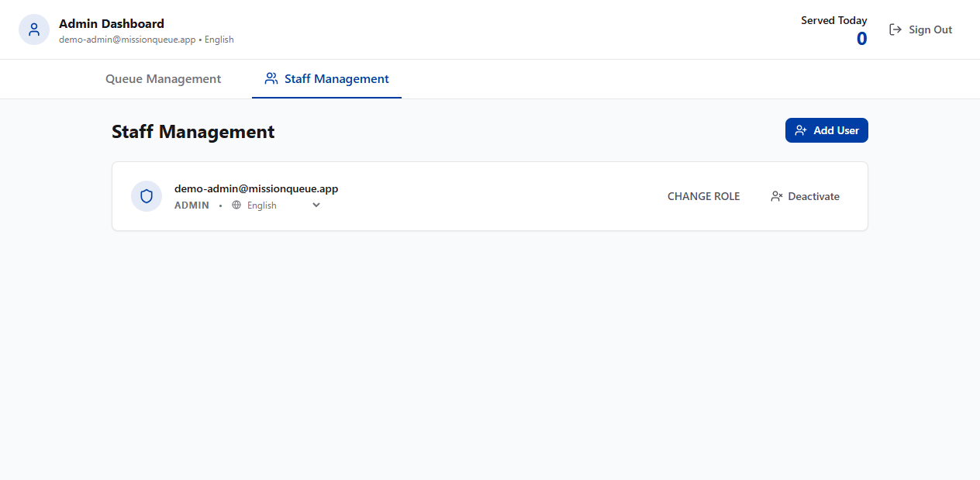
Task: Select the Staff Management tab label
Action: coord(336,79)
